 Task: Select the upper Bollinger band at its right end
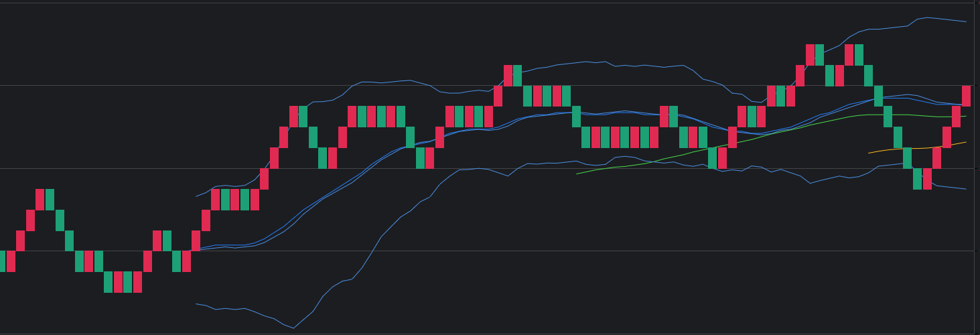[x=965, y=21]
